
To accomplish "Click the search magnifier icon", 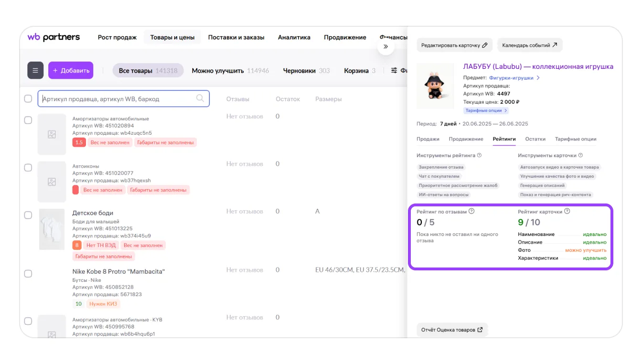I will pyautogui.click(x=201, y=98).
